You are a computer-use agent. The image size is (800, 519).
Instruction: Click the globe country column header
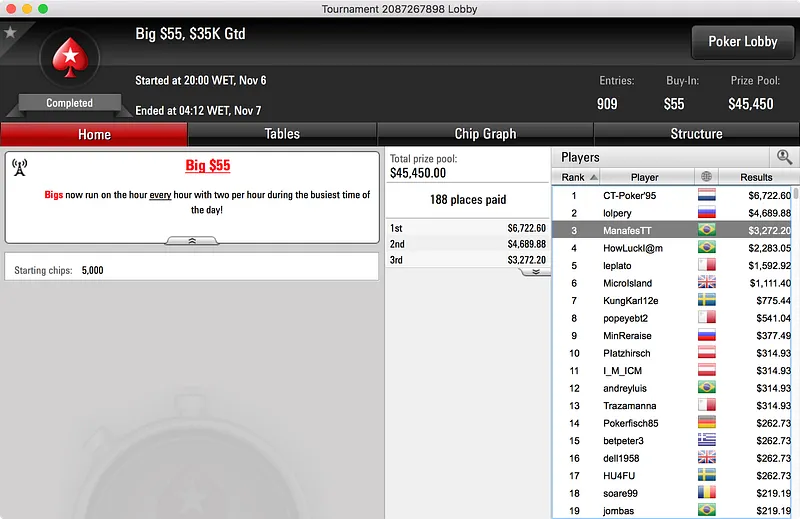pos(706,177)
